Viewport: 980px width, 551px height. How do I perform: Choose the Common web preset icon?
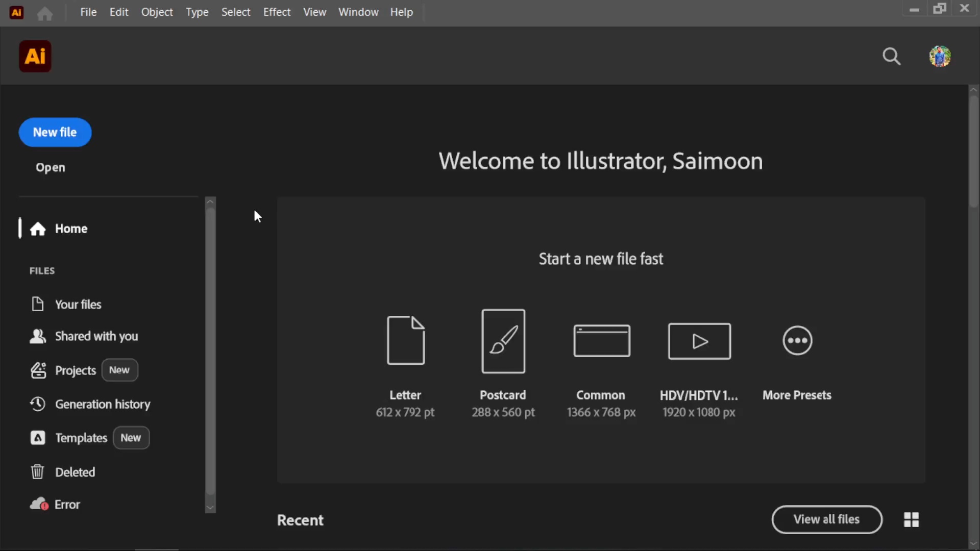click(x=602, y=341)
